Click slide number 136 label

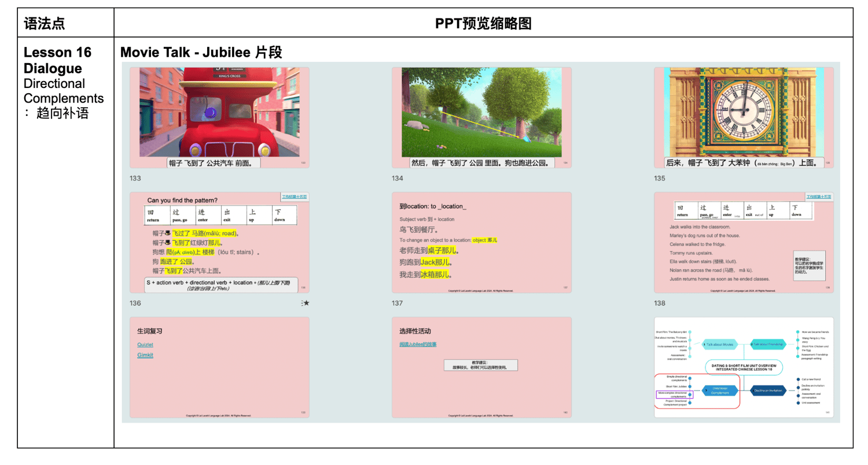click(135, 303)
